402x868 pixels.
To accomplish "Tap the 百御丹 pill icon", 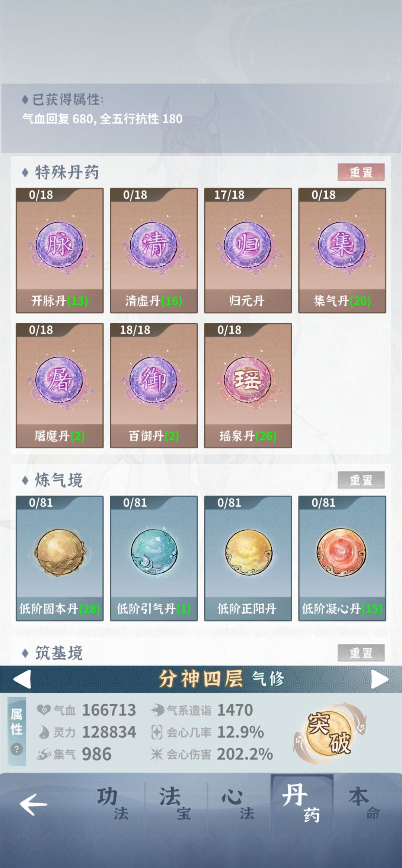I will (x=154, y=381).
